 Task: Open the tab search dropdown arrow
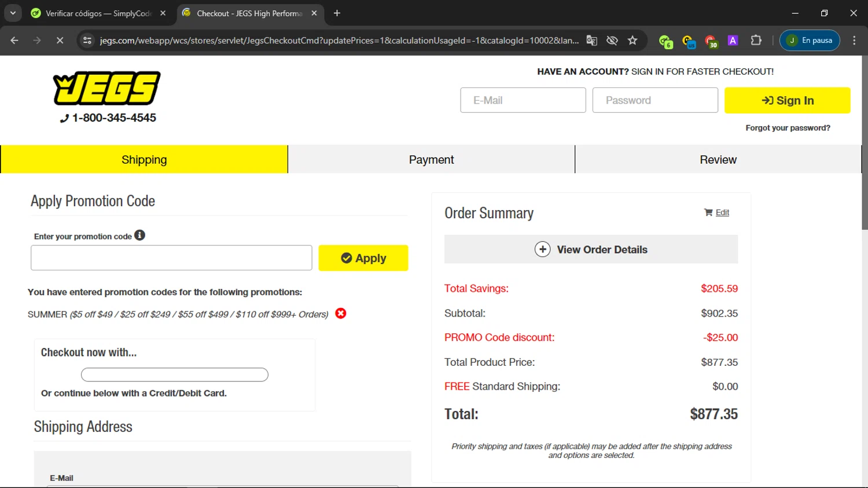pyautogui.click(x=13, y=13)
